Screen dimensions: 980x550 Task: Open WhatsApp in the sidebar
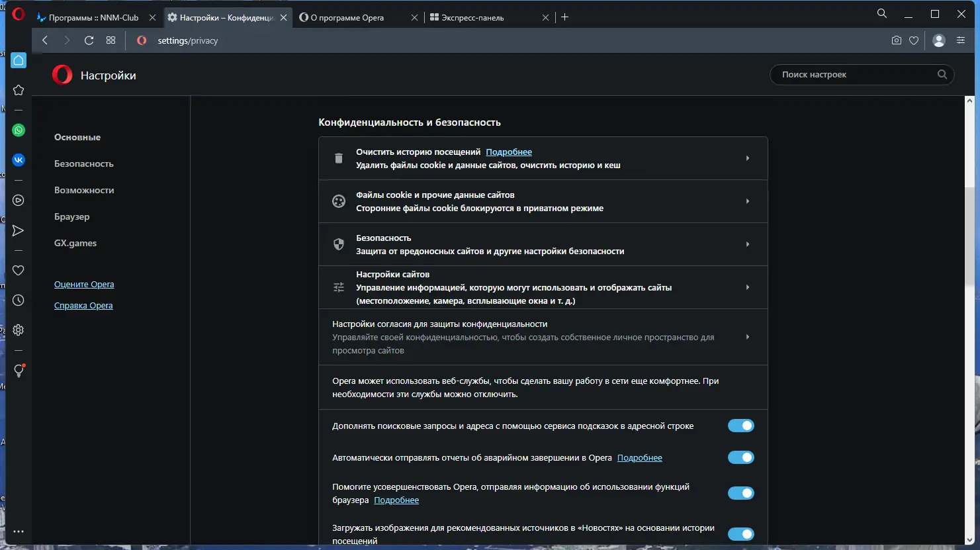tap(19, 130)
